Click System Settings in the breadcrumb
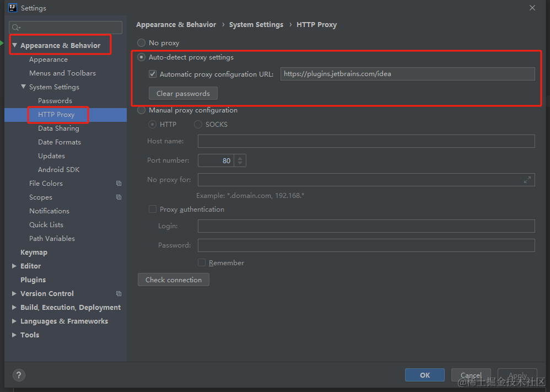 [x=256, y=25]
